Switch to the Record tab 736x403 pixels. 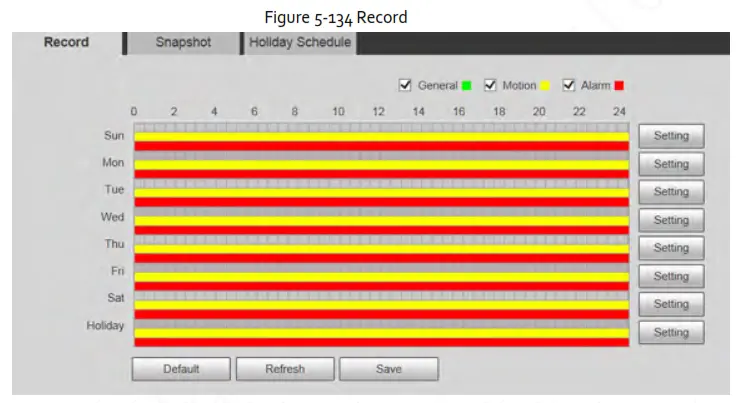(x=67, y=43)
